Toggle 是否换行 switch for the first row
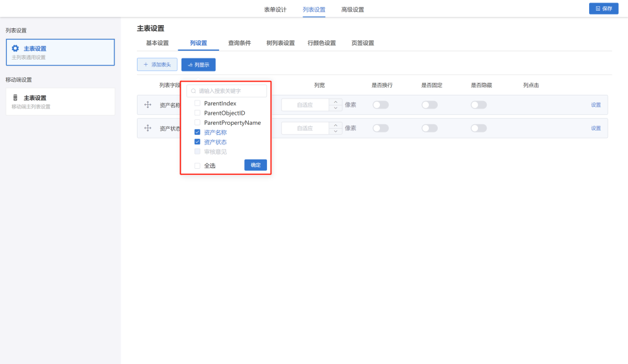The width and height of the screenshot is (628, 364). [381, 105]
